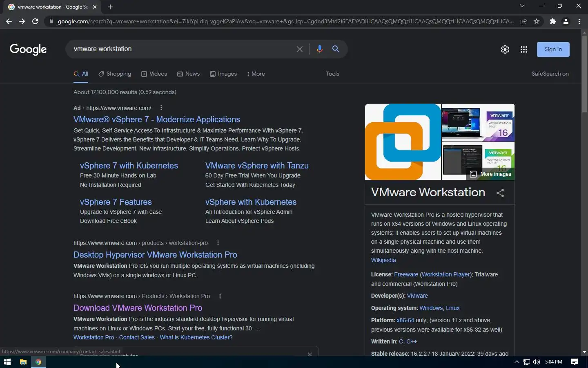
Task: Open ad options three-dot menu
Action: click(161, 108)
